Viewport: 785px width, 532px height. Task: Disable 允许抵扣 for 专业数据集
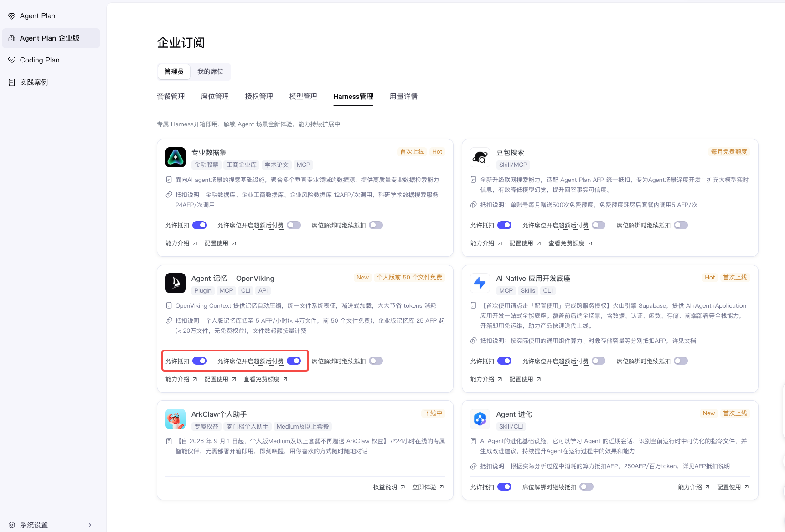tap(200, 225)
